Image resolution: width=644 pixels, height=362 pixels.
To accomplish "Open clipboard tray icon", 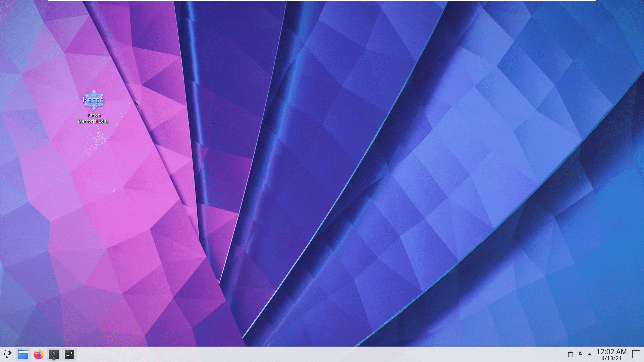I will click(570, 354).
